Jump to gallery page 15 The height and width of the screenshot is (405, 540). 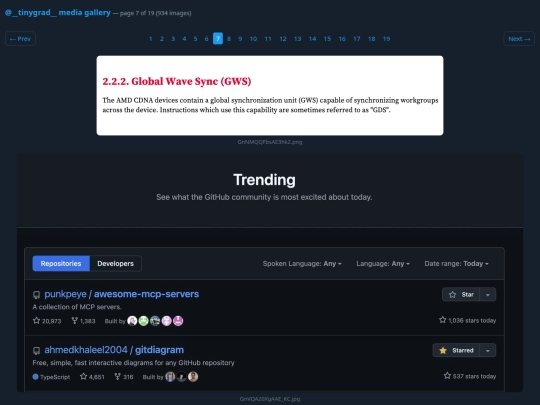pos(327,39)
